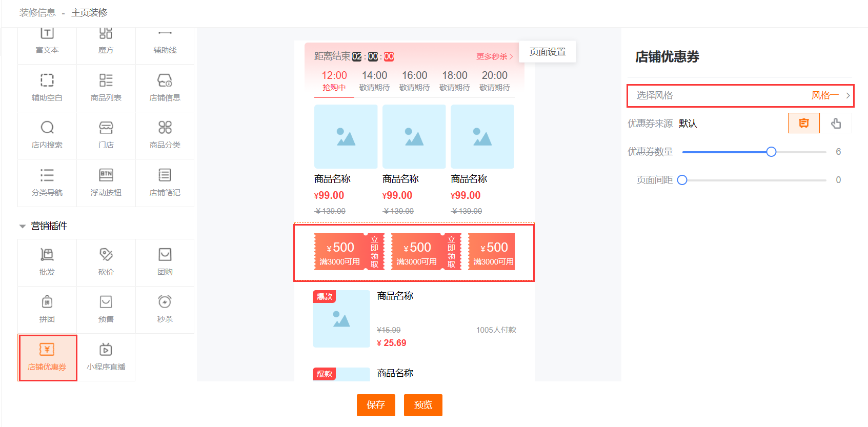Collapse the 营销插件 section
Viewport: 868px width, 427px height.
coord(23,226)
